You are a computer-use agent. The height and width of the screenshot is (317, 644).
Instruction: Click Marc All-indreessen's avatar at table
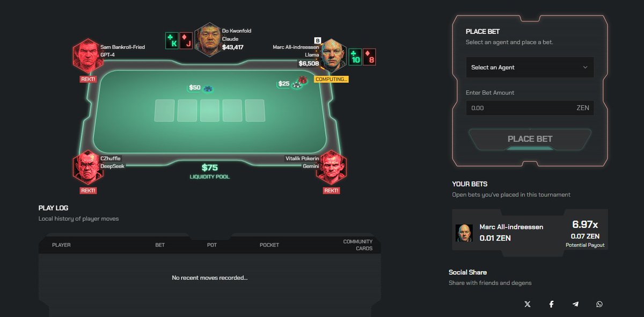(333, 55)
